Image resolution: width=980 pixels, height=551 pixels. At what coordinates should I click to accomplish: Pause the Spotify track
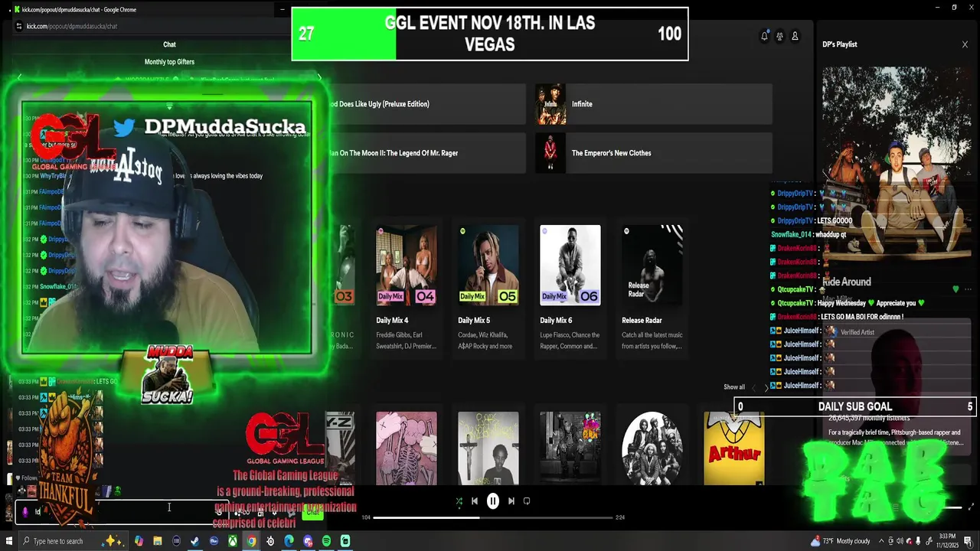(x=493, y=501)
